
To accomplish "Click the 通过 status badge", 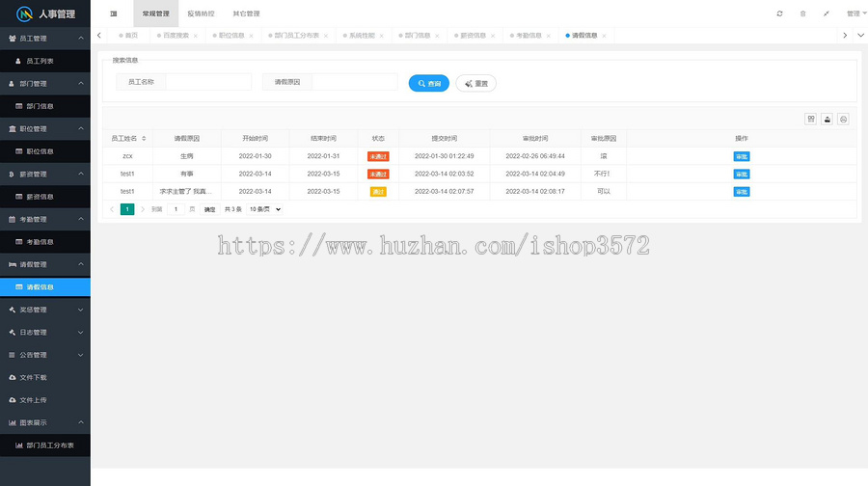I will tap(378, 192).
